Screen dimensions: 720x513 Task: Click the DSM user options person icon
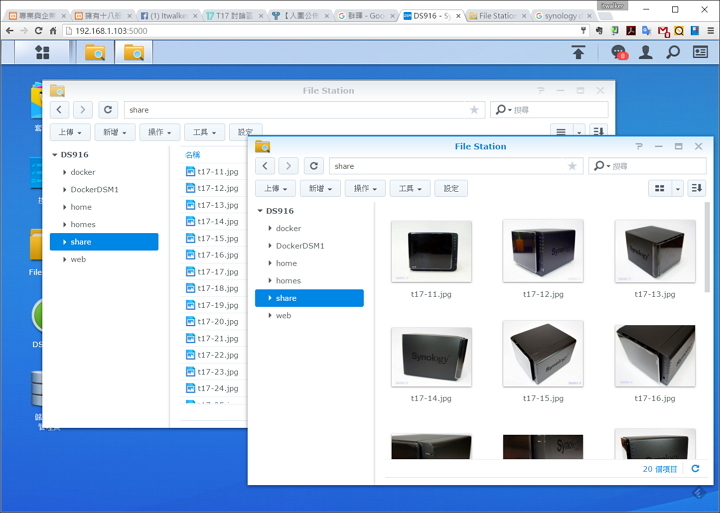click(x=646, y=52)
